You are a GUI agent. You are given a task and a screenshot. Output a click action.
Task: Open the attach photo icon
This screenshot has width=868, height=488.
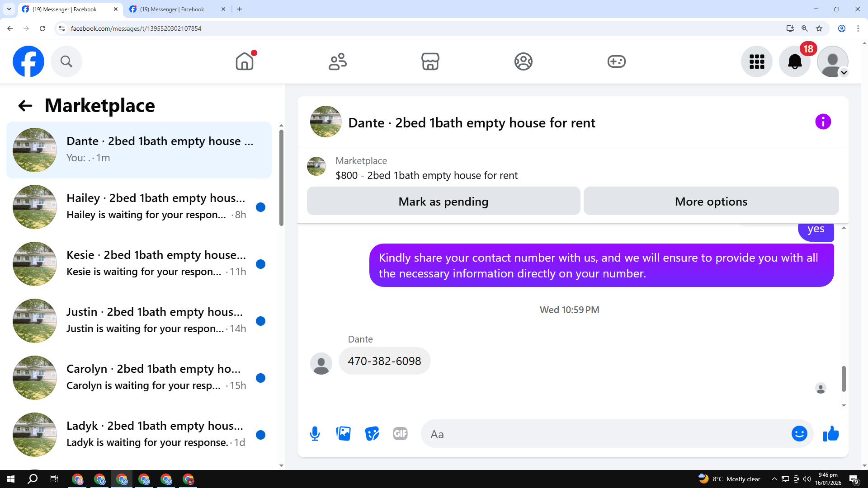pos(344,434)
